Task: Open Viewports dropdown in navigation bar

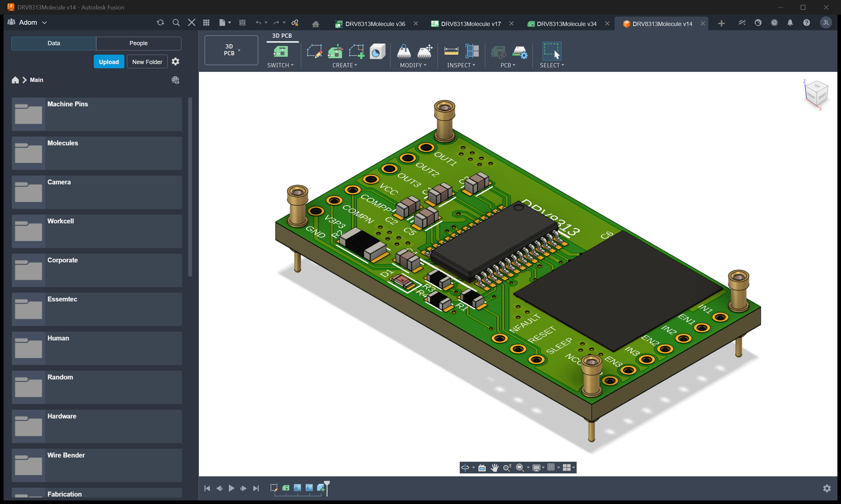Action: click(569, 468)
